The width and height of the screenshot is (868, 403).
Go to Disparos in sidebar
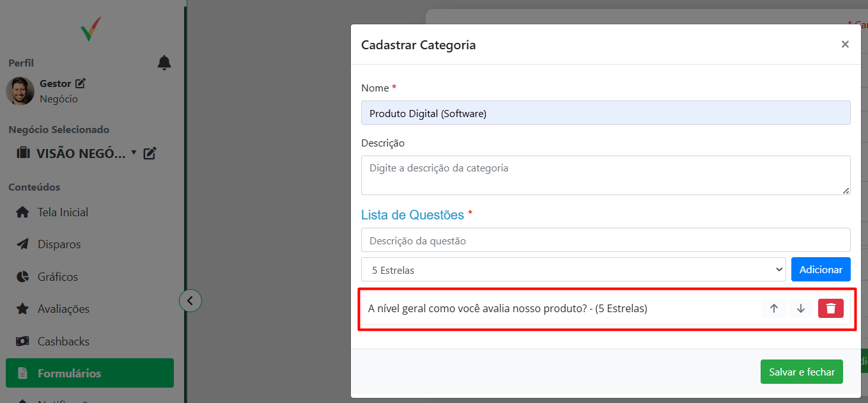pos(59,244)
